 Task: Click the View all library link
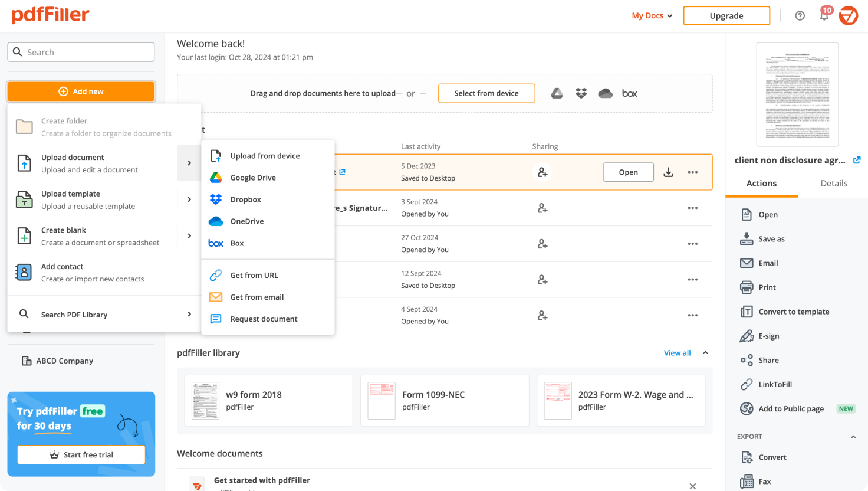tap(677, 353)
